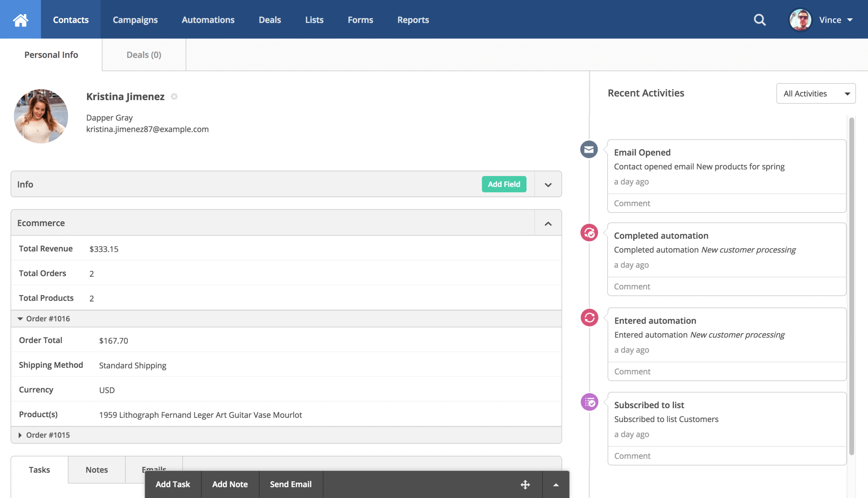This screenshot has height=498, width=868.
Task: Open the search icon
Action: pos(759,19)
